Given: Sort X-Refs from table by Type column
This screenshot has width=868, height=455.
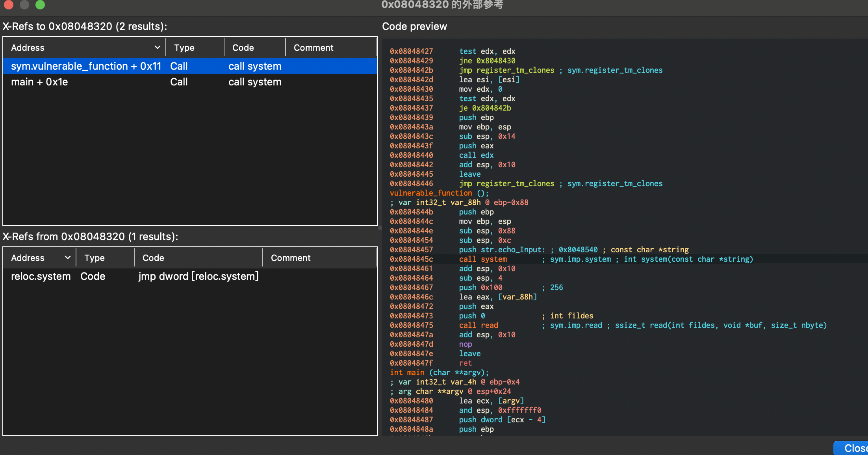Looking at the screenshot, I should (95, 258).
